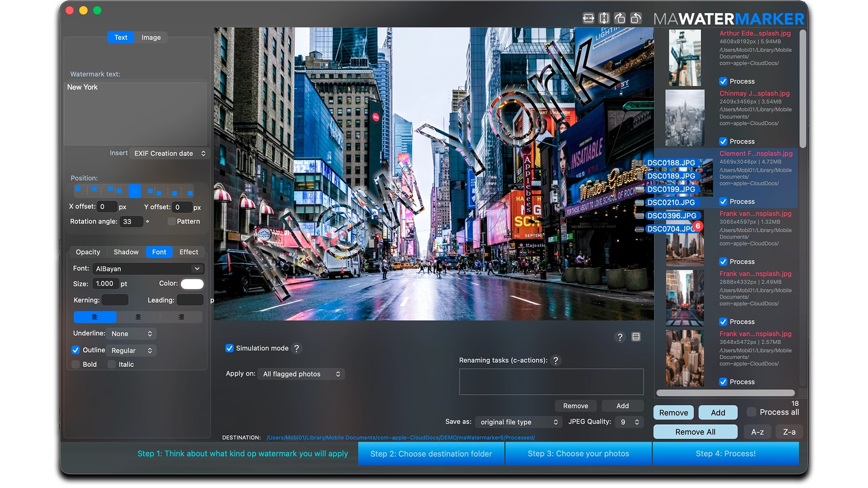Sort photos with the Z-a button
The height and width of the screenshot is (488, 868).
pyautogui.click(x=789, y=432)
